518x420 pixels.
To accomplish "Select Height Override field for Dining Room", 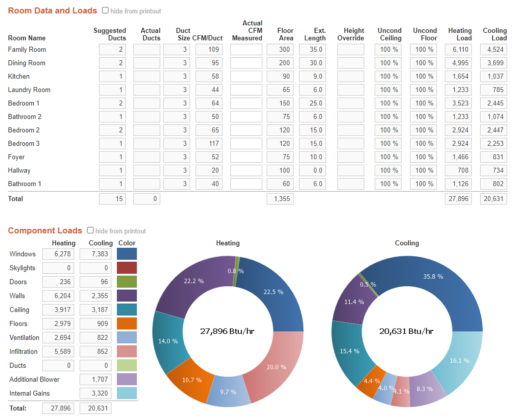I will point(350,63).
